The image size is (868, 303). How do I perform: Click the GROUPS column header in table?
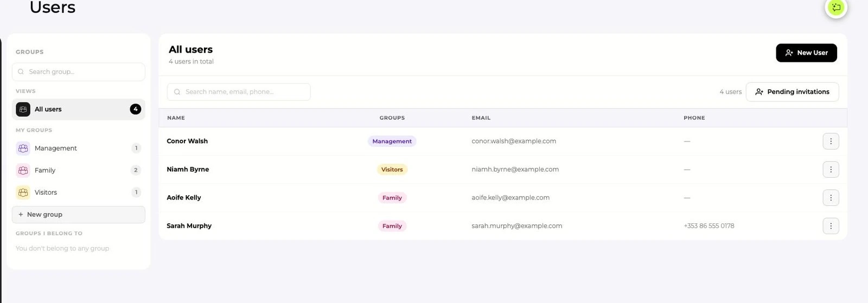tap(392, 118)
